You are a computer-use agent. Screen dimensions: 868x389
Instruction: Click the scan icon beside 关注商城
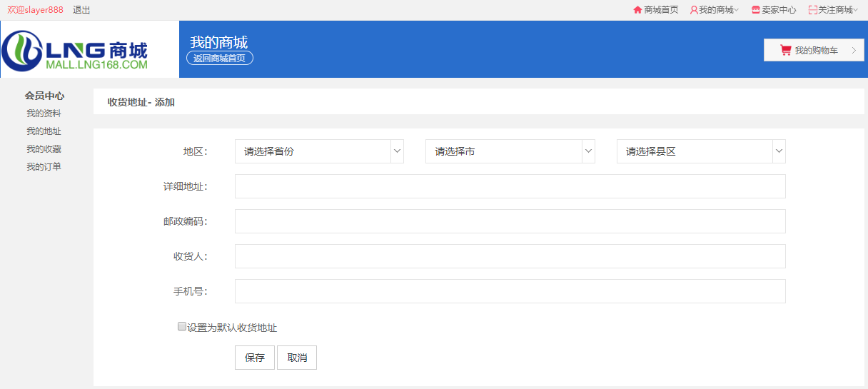click(812, 10)
